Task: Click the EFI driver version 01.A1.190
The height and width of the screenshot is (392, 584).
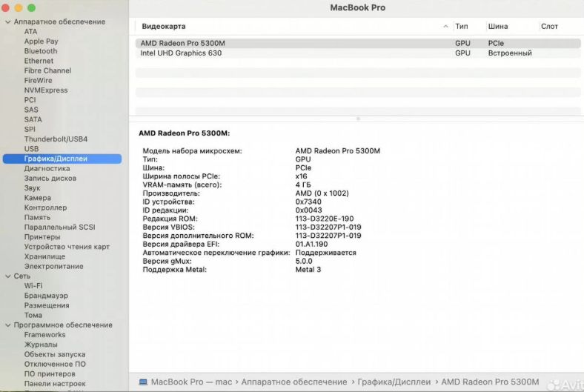Action: point(311,245)
